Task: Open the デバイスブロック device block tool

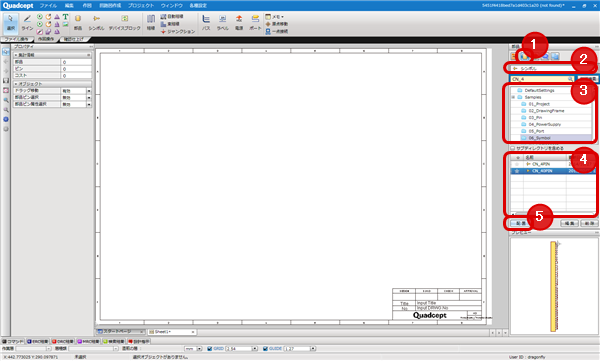Action: 124,23
